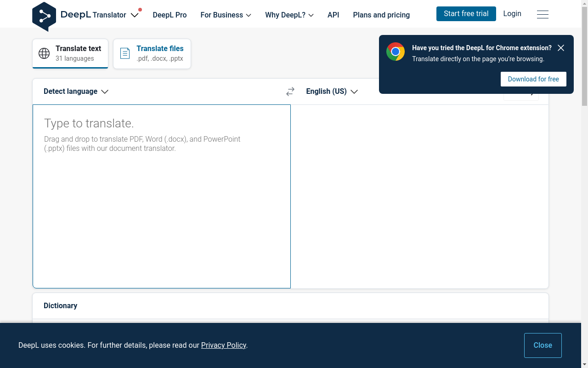Open the English (US) target language dropdown
The image size is (588, 368).
332,92
